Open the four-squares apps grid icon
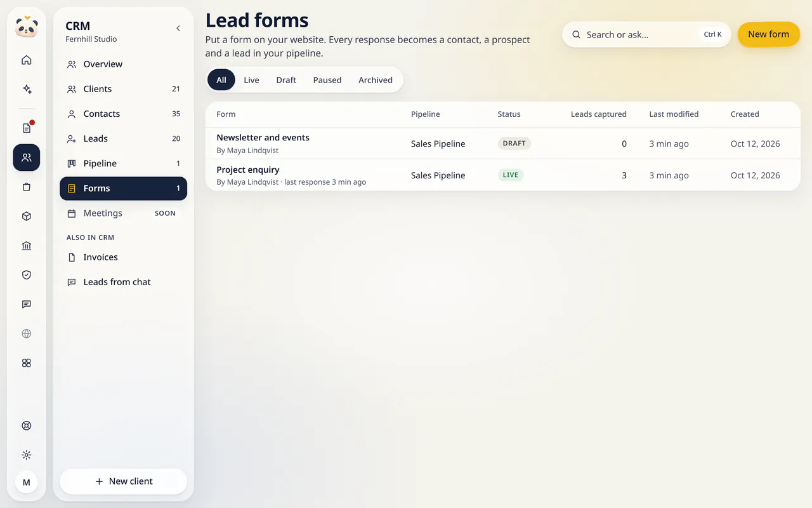This screenshot has height=508, width=812. [27, 363]
